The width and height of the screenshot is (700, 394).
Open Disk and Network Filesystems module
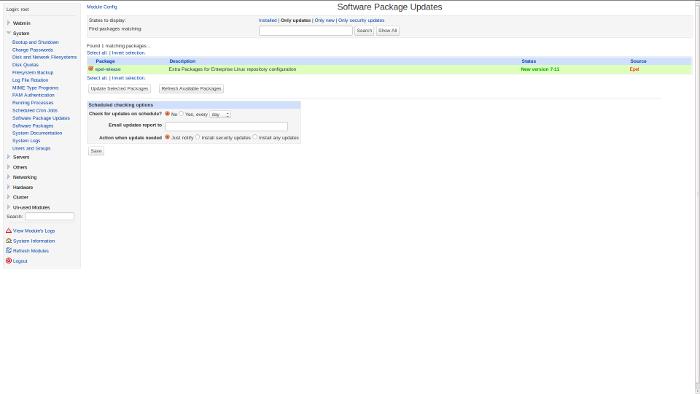tap(45, 57)
